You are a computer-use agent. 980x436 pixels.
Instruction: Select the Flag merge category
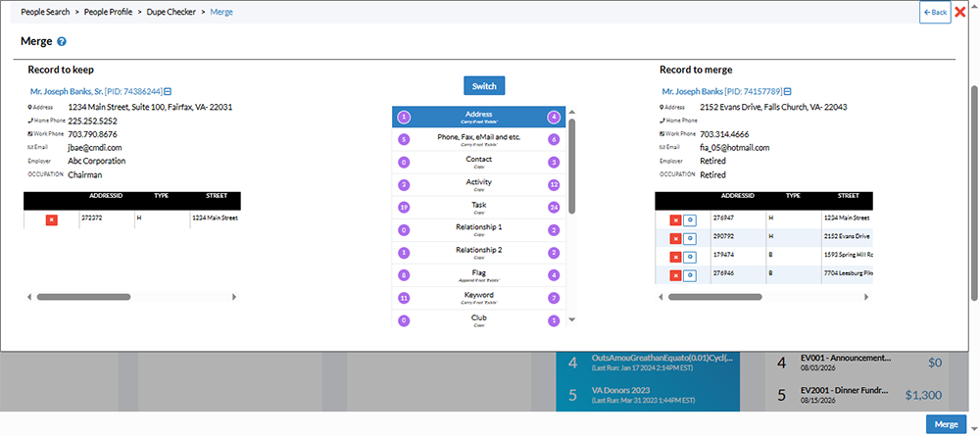click(x=479, y=275)
